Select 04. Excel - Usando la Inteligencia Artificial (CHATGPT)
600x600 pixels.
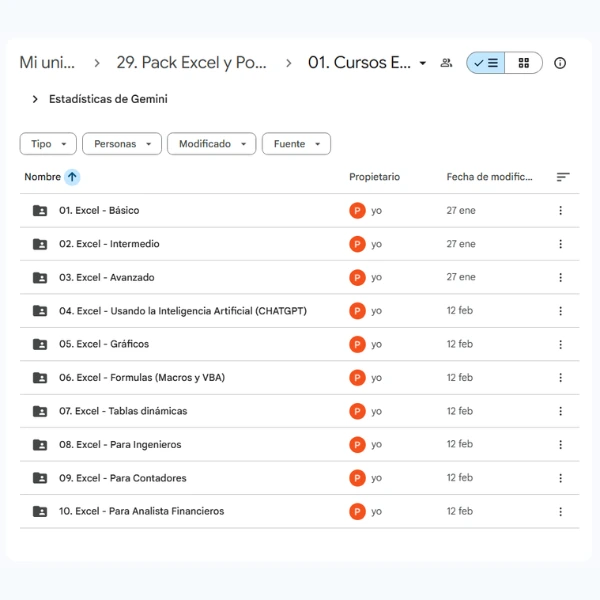(183, 311)
